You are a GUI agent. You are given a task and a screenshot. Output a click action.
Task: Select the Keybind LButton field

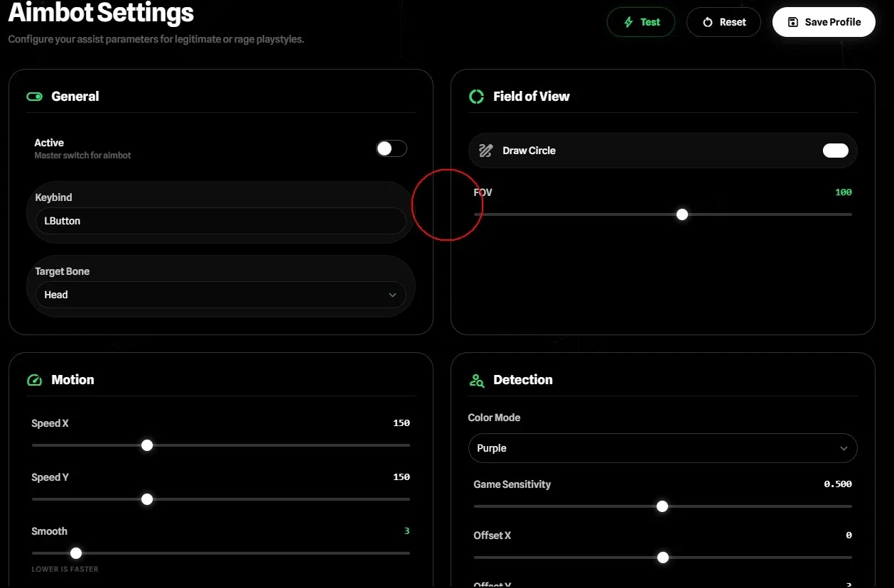221,221
